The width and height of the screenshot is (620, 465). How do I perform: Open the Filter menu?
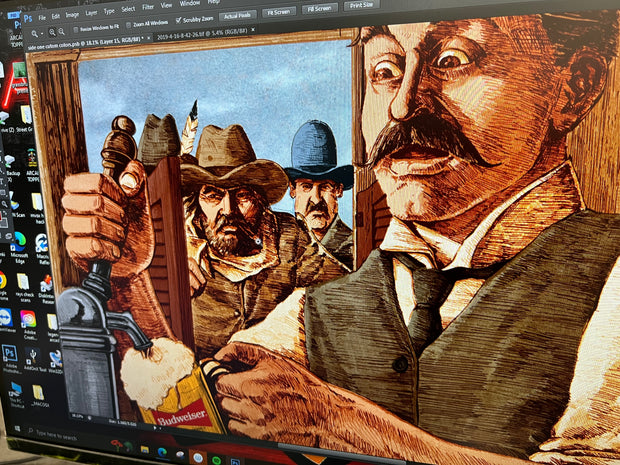[x=148, y=7]
